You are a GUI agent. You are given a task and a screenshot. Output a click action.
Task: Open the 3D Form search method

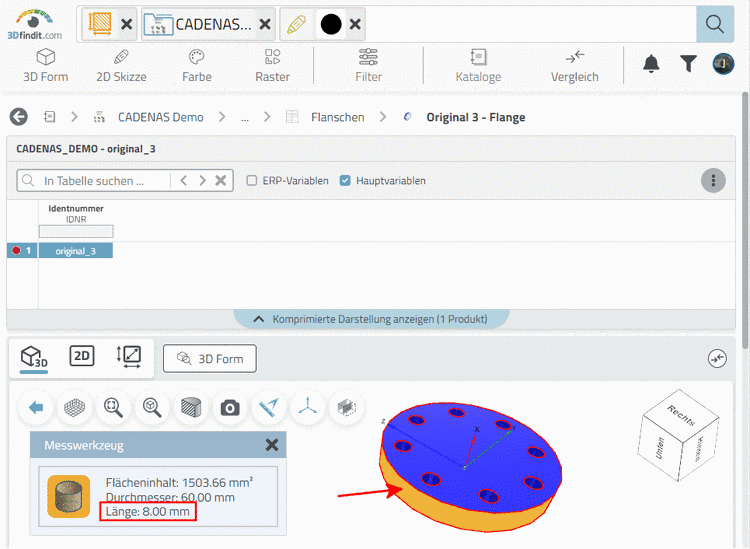(x=45, y=66)
